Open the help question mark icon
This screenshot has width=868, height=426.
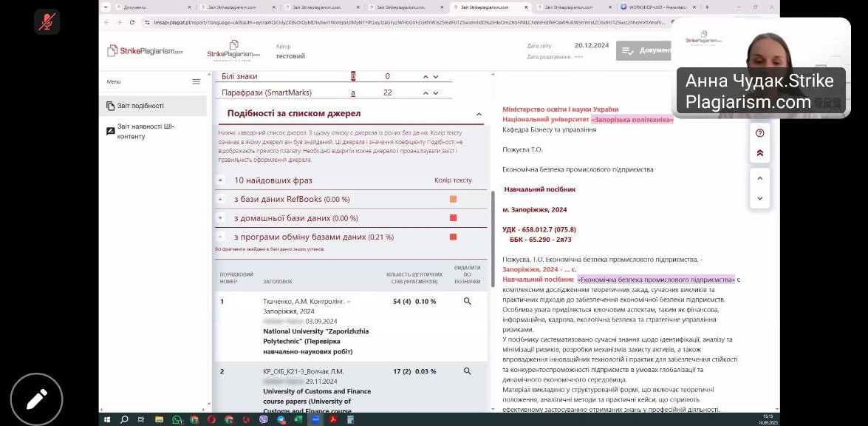[759, 133]
